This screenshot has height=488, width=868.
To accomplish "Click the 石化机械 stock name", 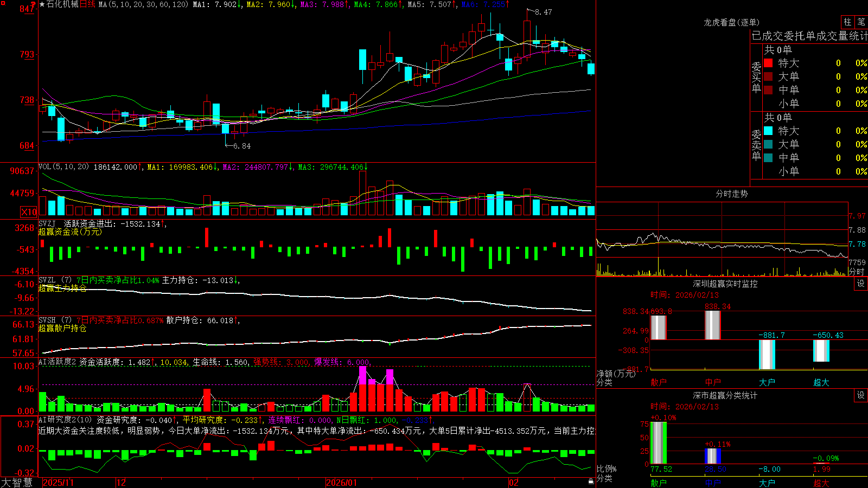I will (62, 4).
